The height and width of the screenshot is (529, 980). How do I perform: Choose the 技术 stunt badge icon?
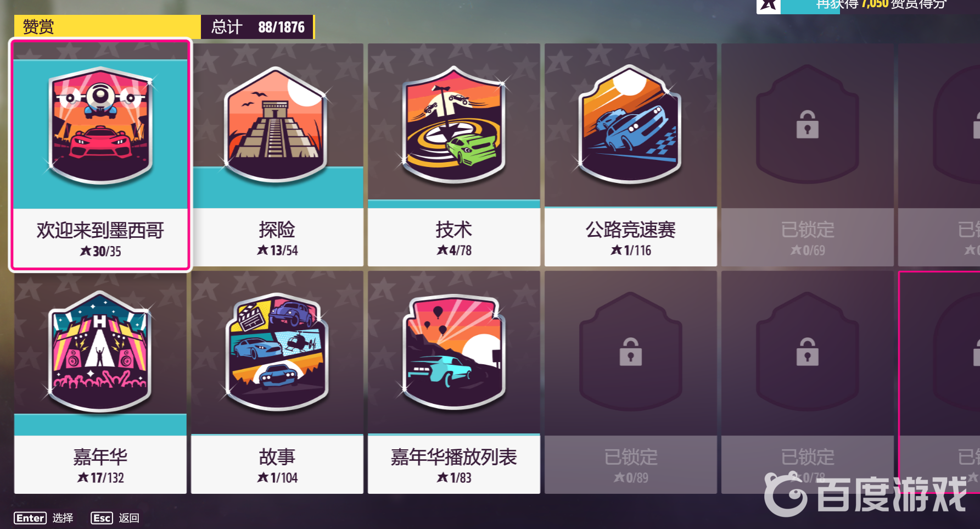[453, 125]
